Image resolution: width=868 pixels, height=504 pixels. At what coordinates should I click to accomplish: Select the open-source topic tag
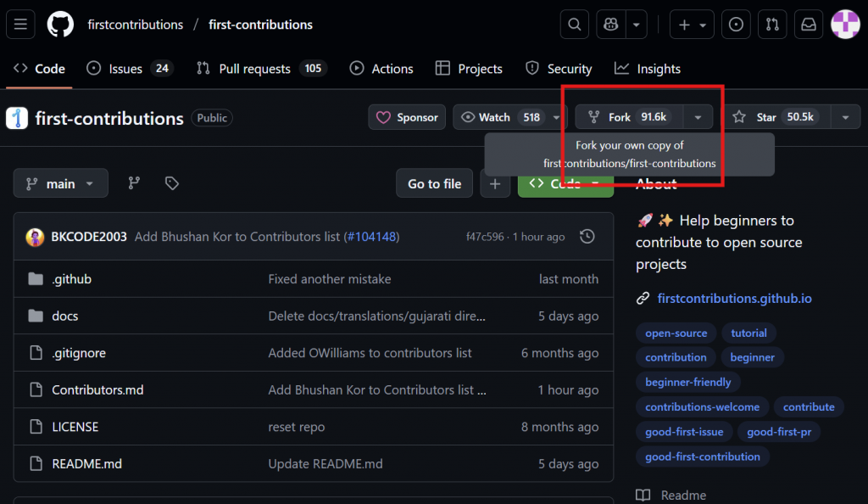tap(676, 333)
